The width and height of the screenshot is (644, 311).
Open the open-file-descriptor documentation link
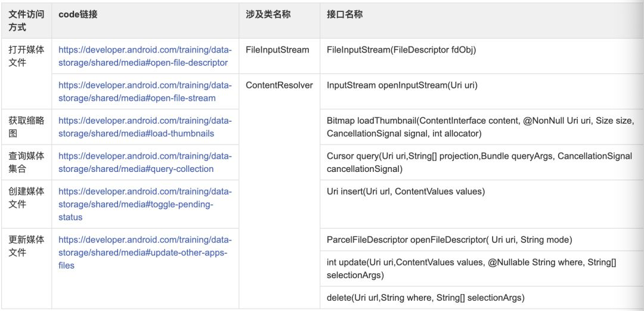(x=145, y=56)
